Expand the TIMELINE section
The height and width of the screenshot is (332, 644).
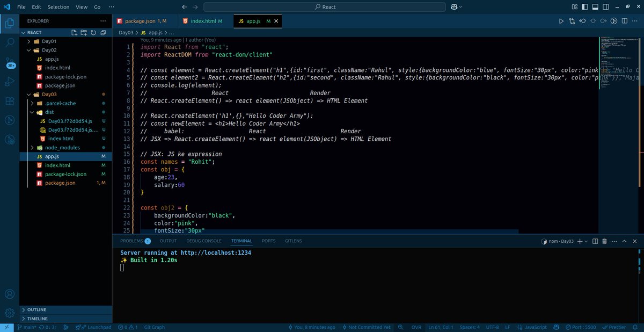(x=65, y=319)
